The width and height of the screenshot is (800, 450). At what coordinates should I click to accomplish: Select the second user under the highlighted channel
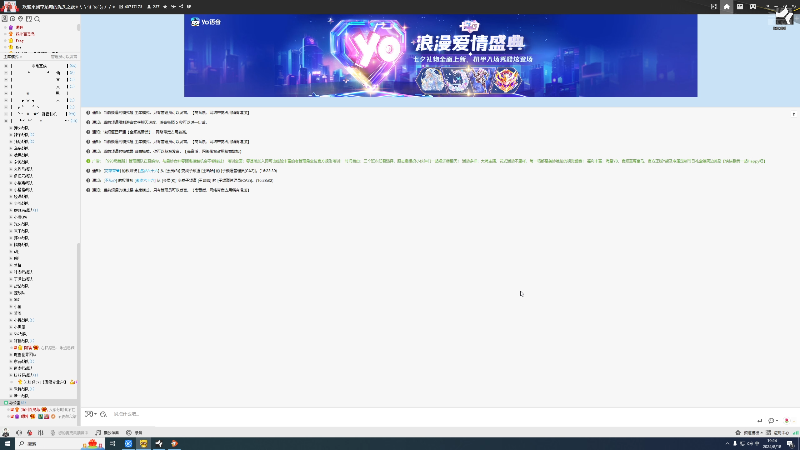[x=41, y=416]
